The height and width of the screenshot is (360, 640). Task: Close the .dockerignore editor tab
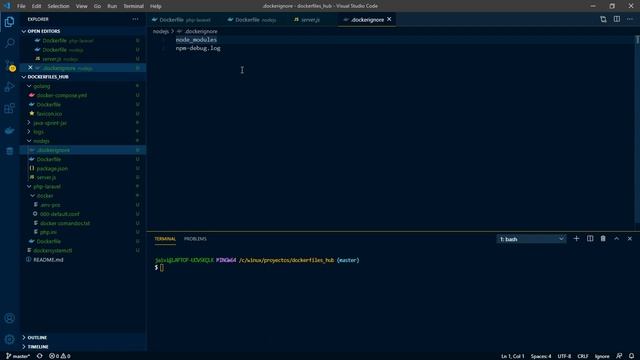coord(389,19)
